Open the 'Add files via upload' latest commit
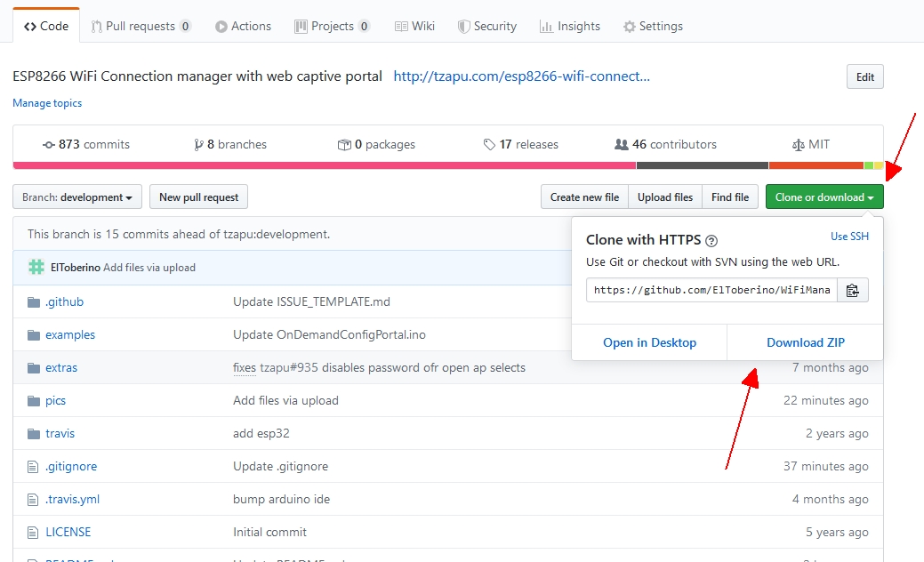The image size is (924, 562). [149, 268]
